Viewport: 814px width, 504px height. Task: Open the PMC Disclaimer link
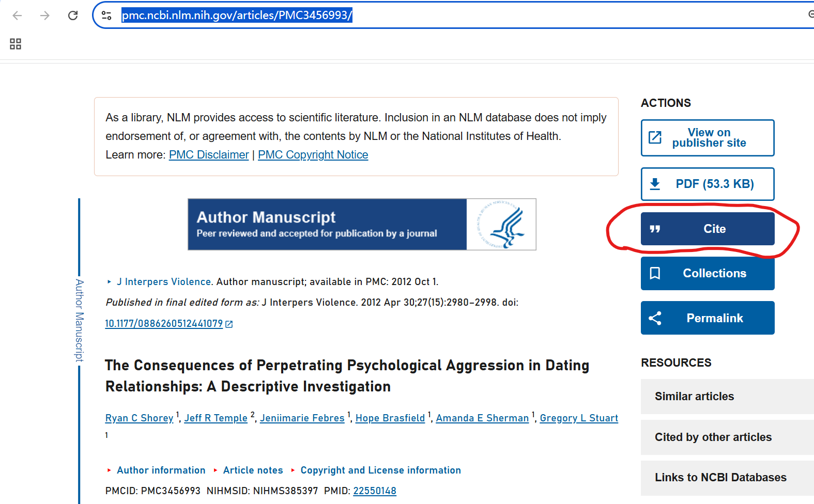pyautogui.click(x=209, y=155)
